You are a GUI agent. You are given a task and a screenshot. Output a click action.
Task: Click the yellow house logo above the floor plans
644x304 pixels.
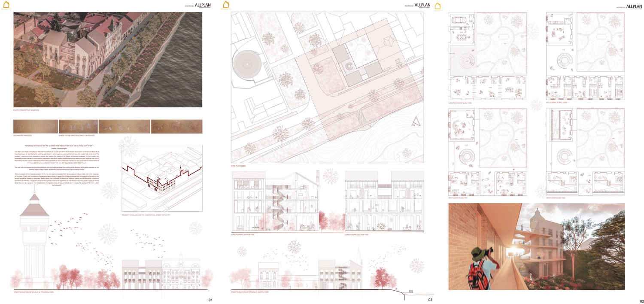point(437,6)
